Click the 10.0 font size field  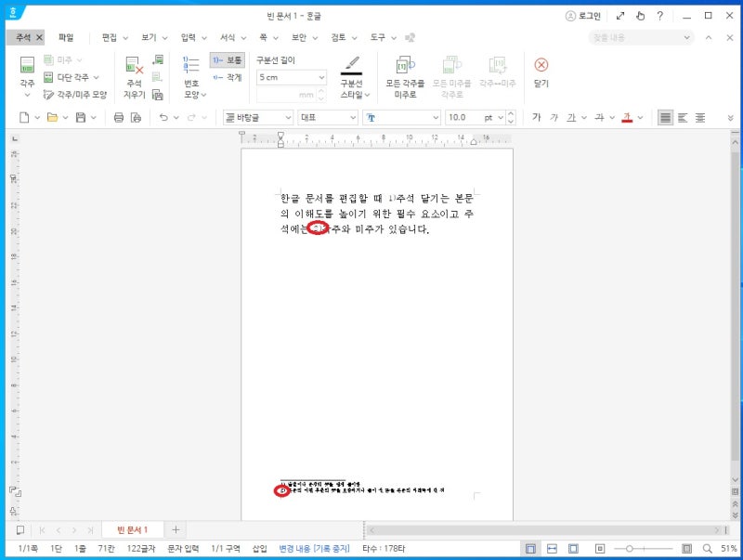point(463,118)
